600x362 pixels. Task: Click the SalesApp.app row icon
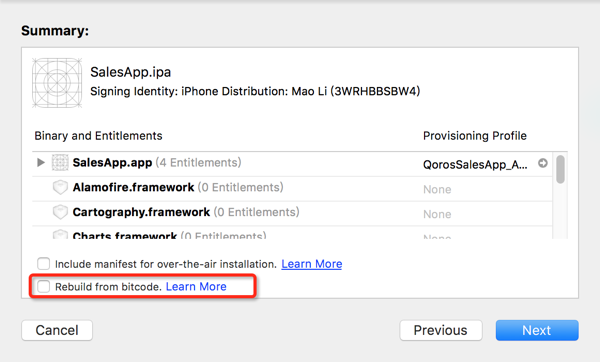(x=60, y=163)
